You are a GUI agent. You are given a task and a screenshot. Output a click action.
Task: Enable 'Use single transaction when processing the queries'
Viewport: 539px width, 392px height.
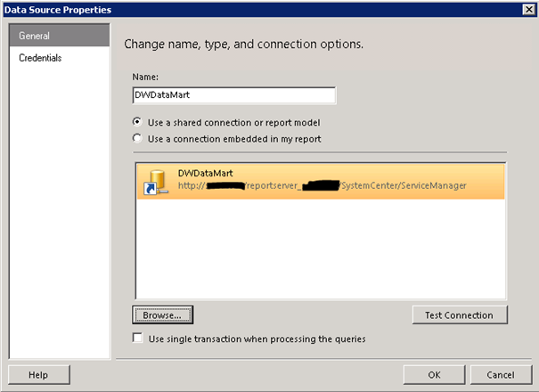(x=137, y=339)
